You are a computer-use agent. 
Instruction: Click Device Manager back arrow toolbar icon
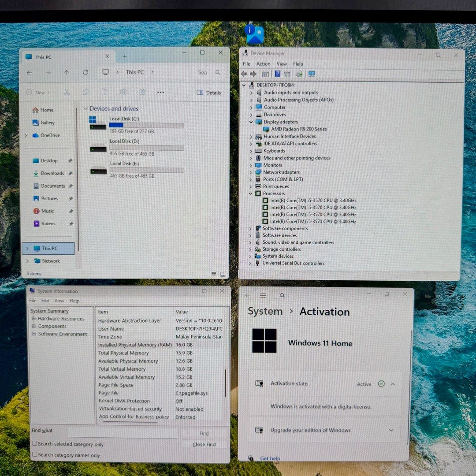(x=244, y=74)
